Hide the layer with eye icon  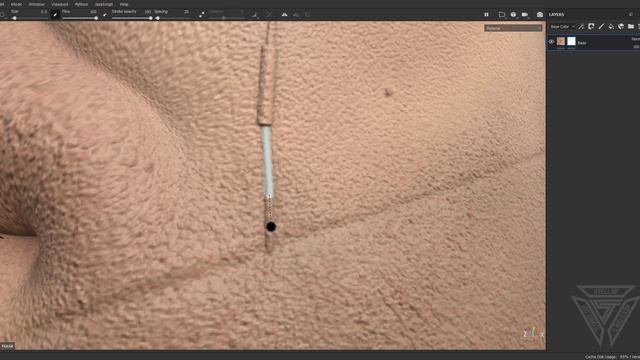coord(551,42)
